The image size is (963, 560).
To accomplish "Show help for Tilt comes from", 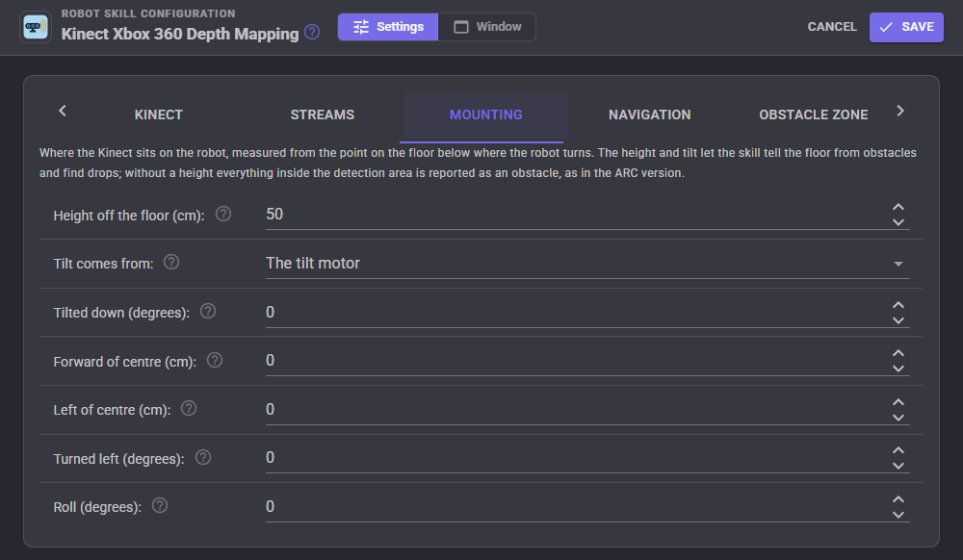I will [x=171, y=263].
